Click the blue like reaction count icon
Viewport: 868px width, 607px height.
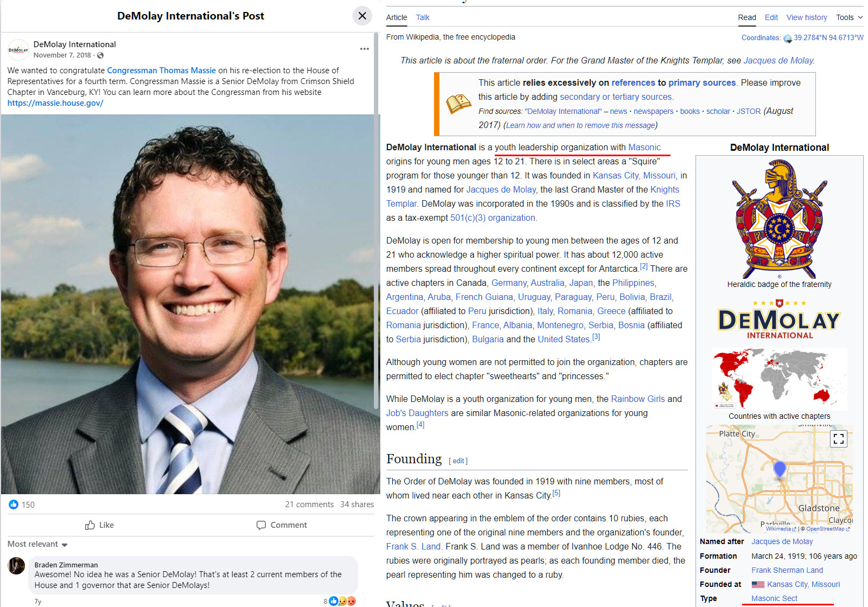14,504
